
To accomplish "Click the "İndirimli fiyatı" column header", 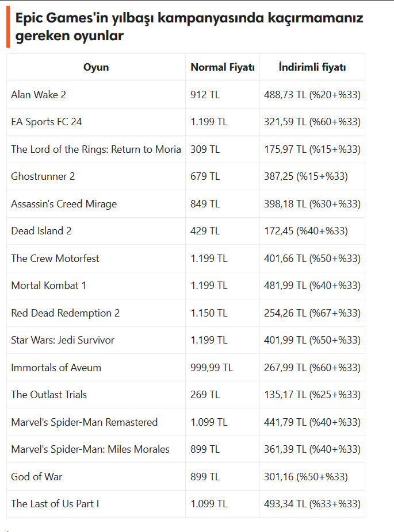I will [312, 67].
